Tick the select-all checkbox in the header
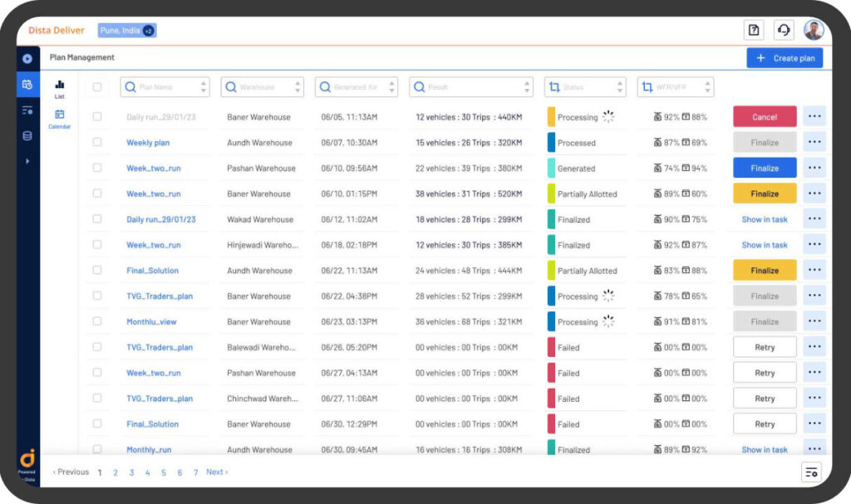This screenshot has width=851, height=504. [97, 86]
